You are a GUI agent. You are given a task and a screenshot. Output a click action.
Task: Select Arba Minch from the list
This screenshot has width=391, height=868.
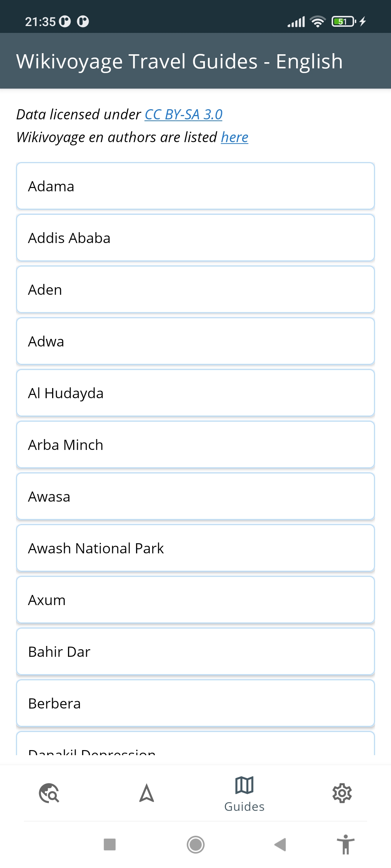[195, 445]
